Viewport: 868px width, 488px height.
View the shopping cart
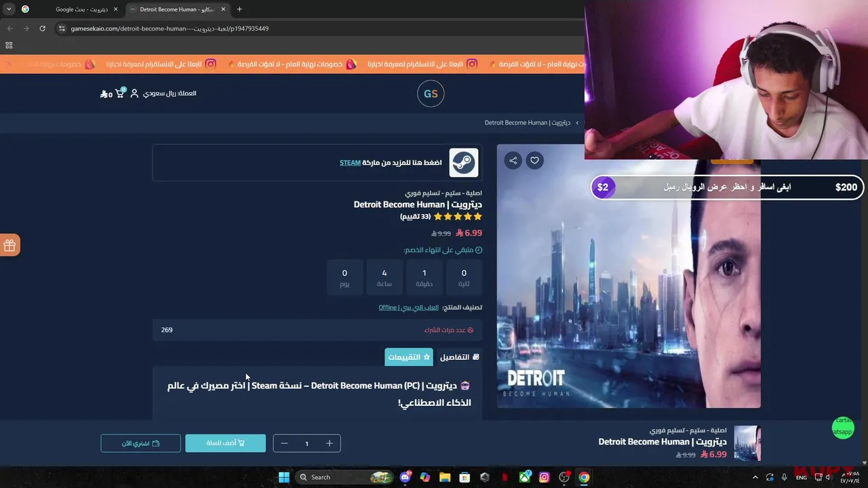pos(120,94)
